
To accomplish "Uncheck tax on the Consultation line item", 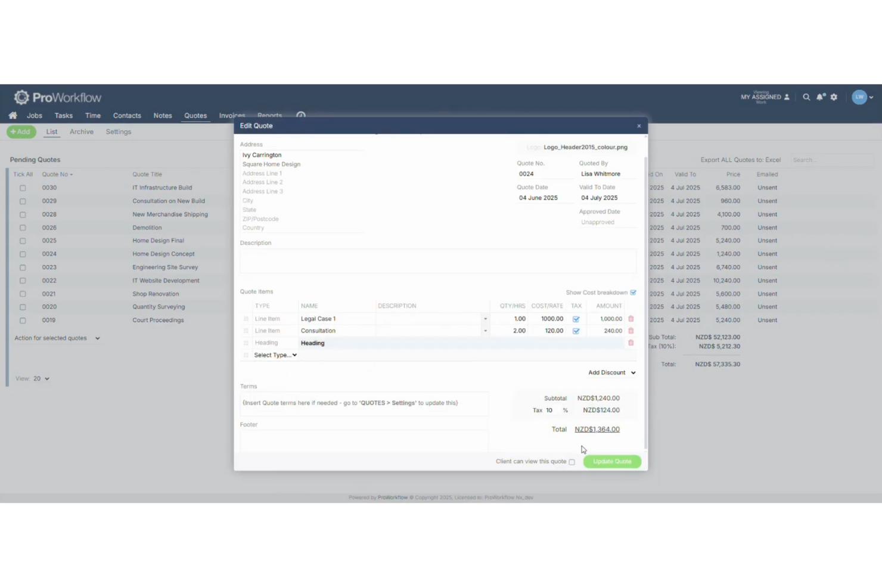I will tap(576, 331).
